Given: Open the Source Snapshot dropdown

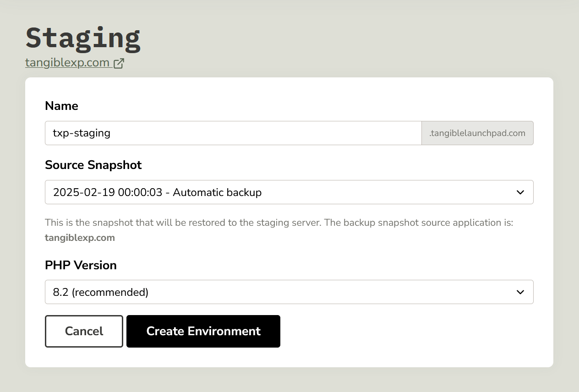Looking at the screenshot, I should tap(275, 192).
